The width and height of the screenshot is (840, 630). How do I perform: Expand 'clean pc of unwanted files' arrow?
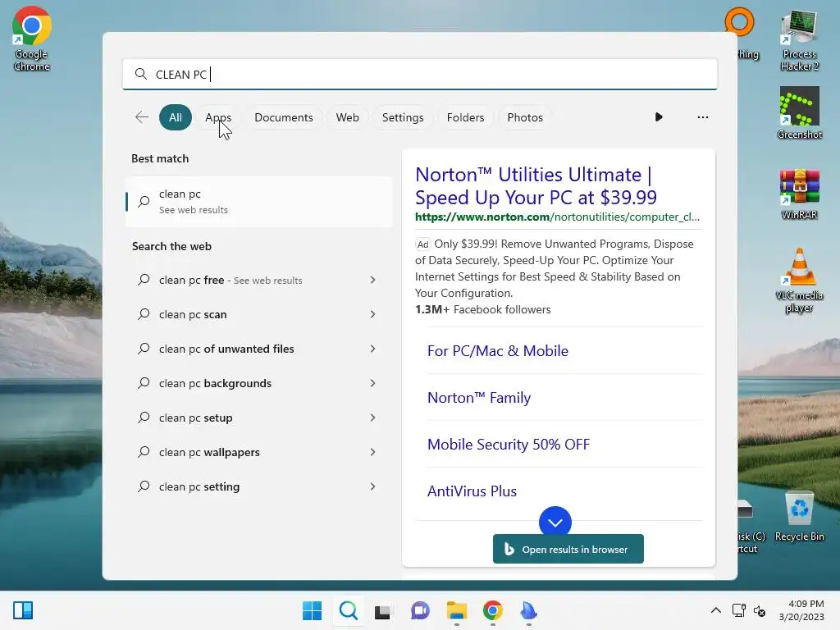(x=373, y=349)
